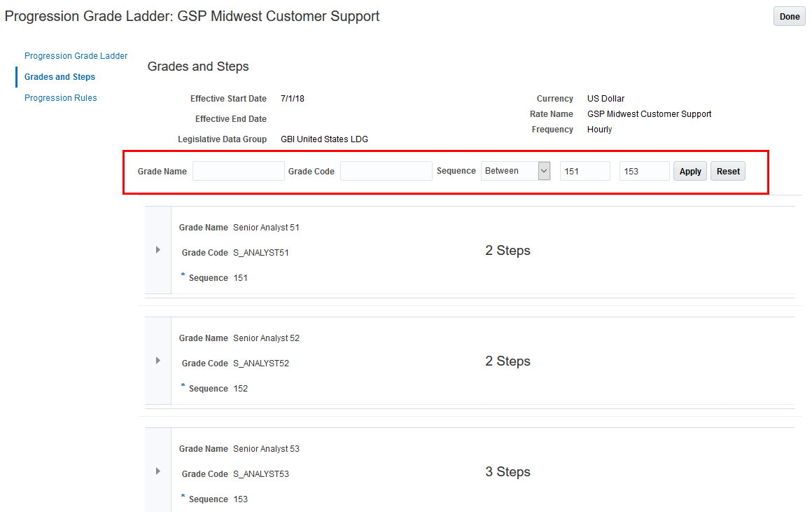Open the Progression Grade Ladder tab
Image resolution: width=812 pixels, height=512 pixels.
click(76, 56)
